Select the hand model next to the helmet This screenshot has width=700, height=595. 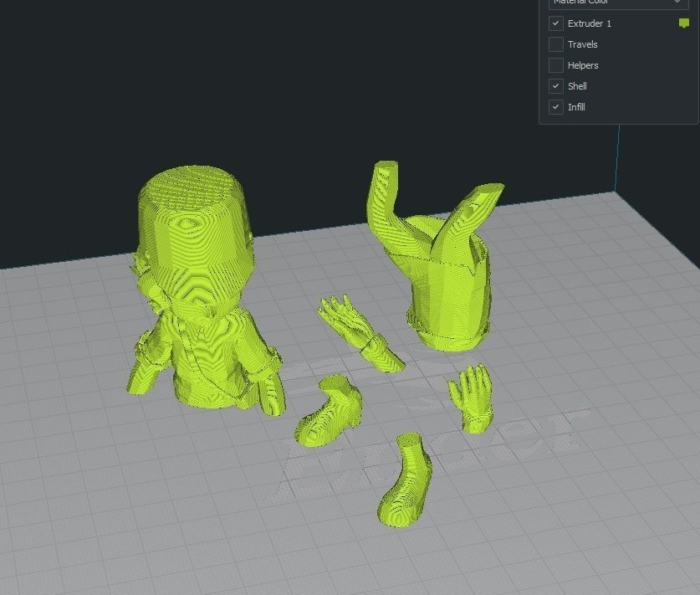(360, 333)
